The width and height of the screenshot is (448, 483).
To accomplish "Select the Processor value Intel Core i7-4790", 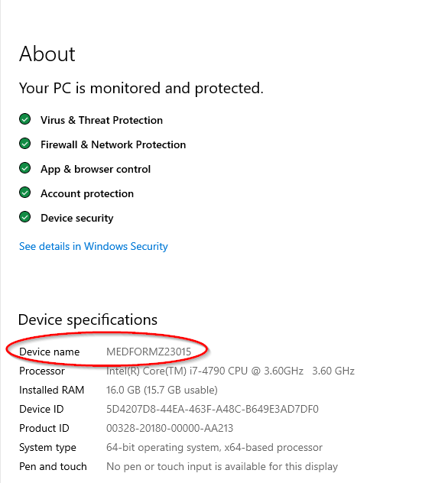I will click(x=230, y=371).
